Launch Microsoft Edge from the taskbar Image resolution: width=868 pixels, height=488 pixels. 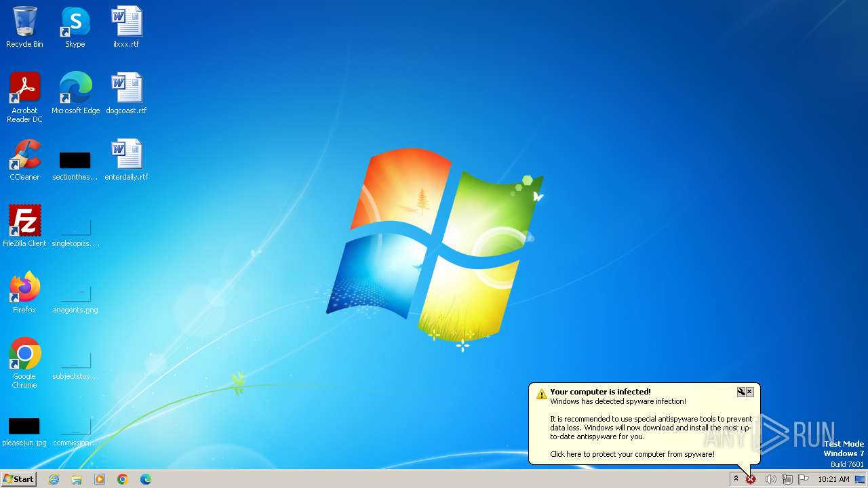[146, 479]
